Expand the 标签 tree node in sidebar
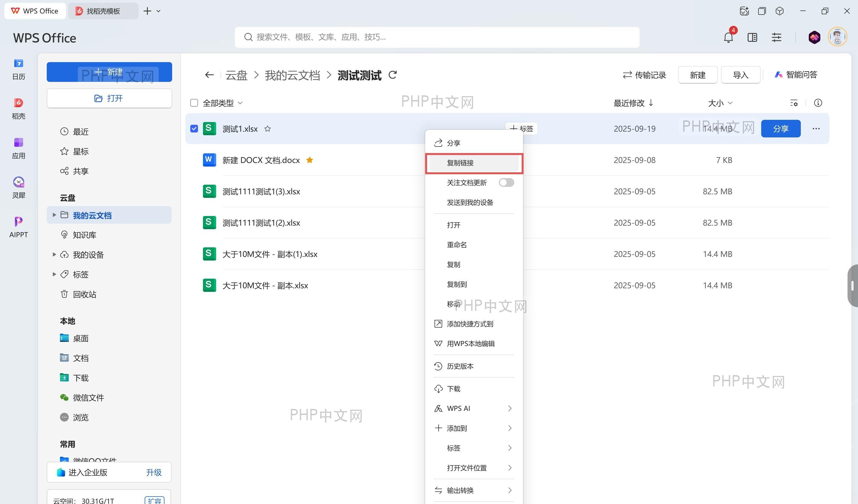858x504 pixels. [54, 274]
